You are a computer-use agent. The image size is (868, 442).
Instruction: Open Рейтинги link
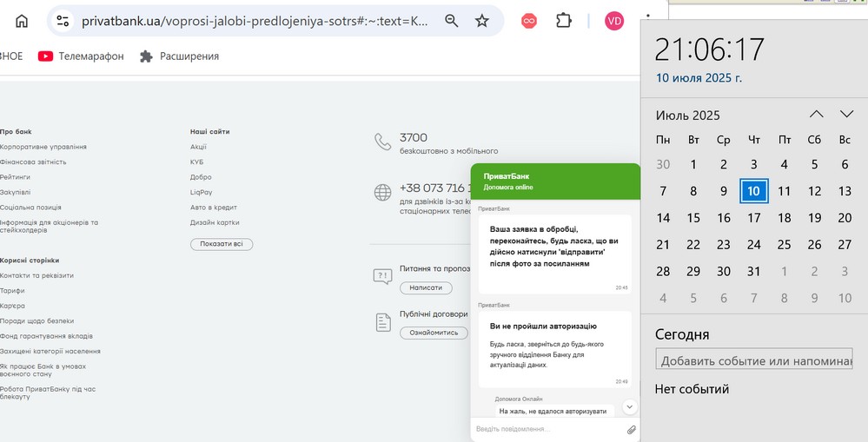tap(15, 177)
